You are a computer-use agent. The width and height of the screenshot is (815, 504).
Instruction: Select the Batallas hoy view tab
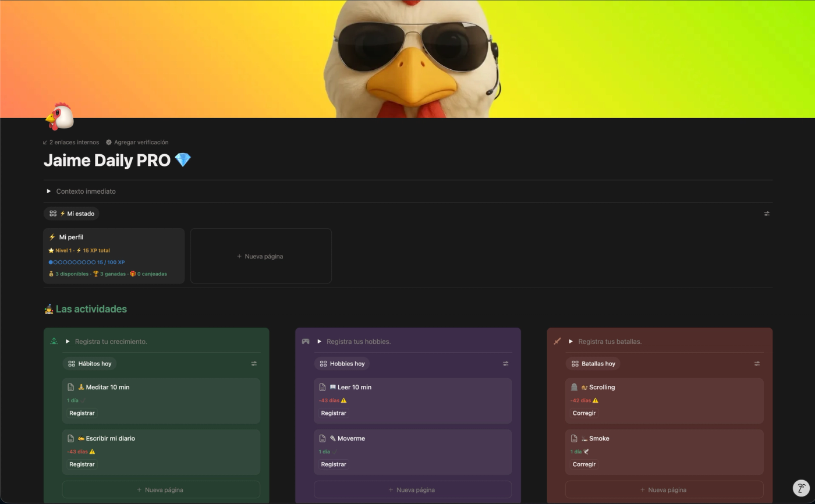pyautogui.click(x=593, y=364)
